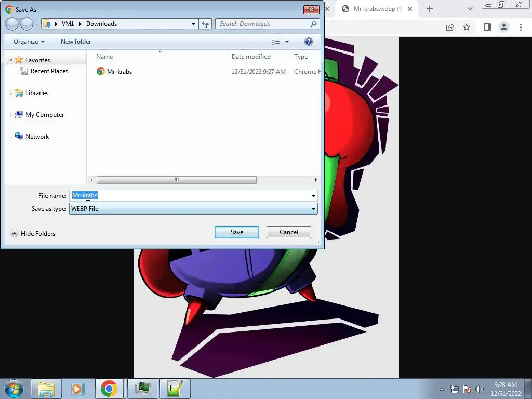Screen dimensions: 532x399
Task: Expand the My Computer tree node
Action: 11,115
